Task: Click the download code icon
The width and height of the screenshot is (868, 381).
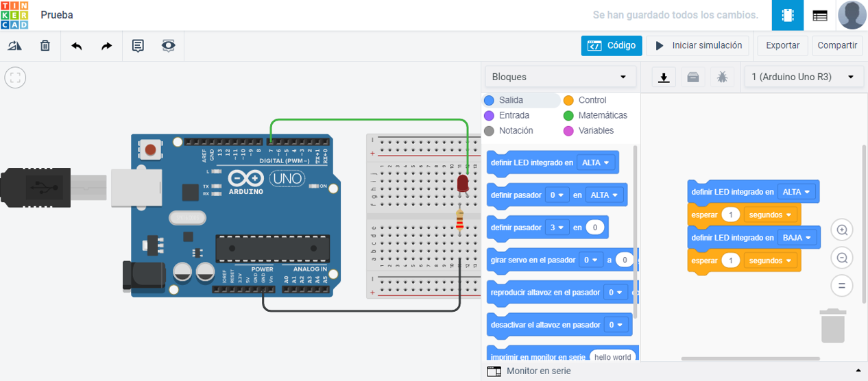Action: tap(664, 77)
